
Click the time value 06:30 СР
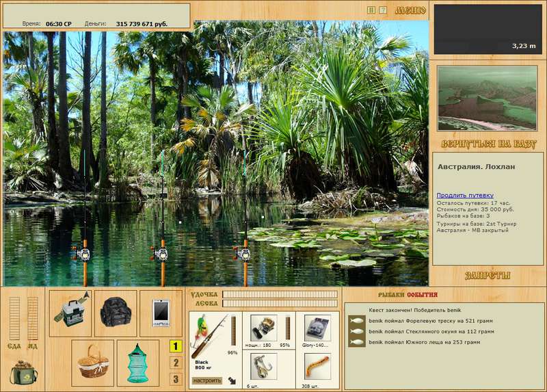[59, 24]
